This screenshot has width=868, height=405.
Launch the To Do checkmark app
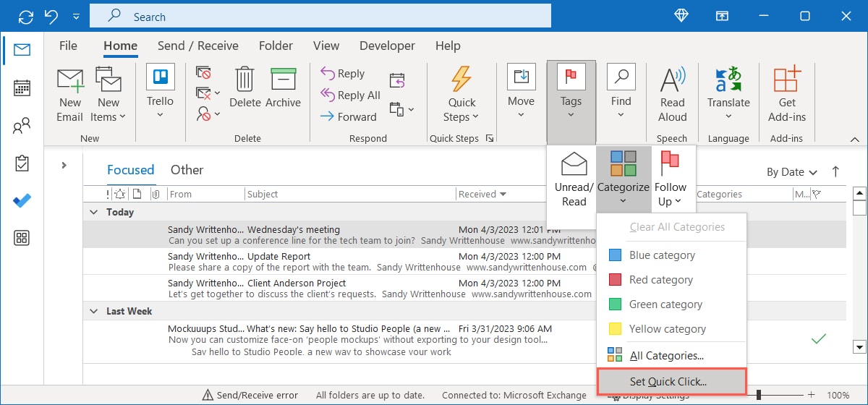(22, 200)
